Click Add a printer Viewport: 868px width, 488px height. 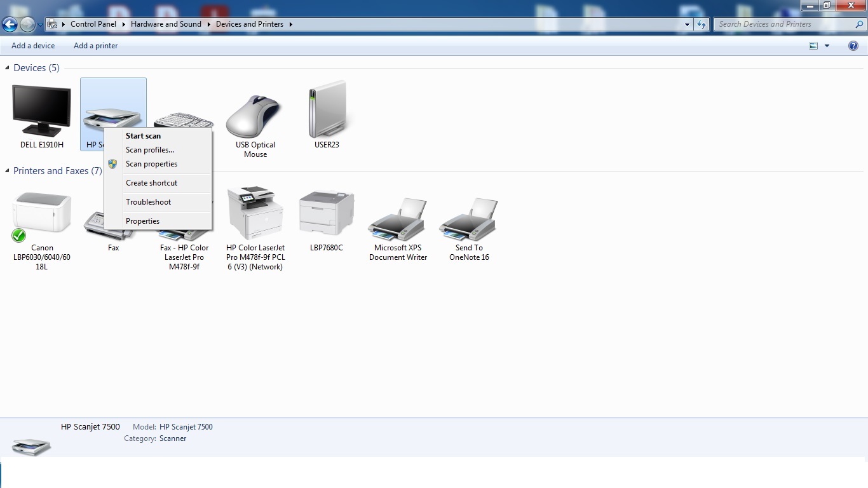95,45
